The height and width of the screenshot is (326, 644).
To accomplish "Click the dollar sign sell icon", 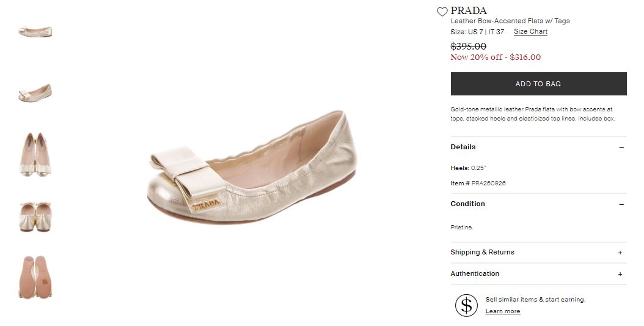I will (x=466, y=305).
